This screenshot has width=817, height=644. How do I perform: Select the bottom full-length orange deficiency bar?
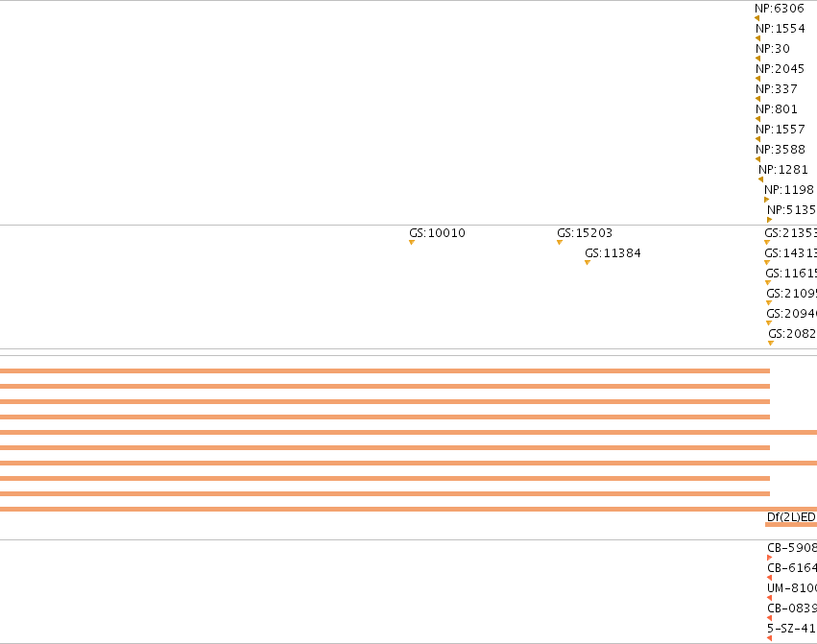pyautogui.click(x=409, y=509)
